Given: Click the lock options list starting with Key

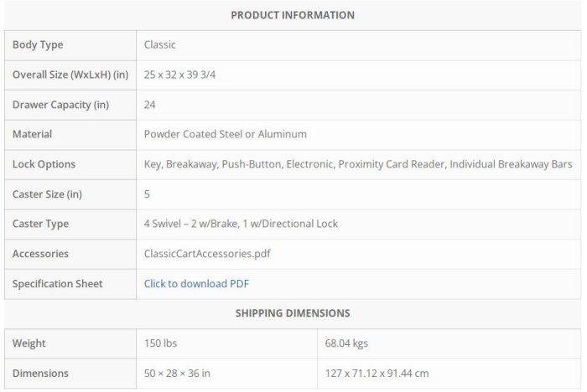Looking at the screenshot, I should click(358, 164).
